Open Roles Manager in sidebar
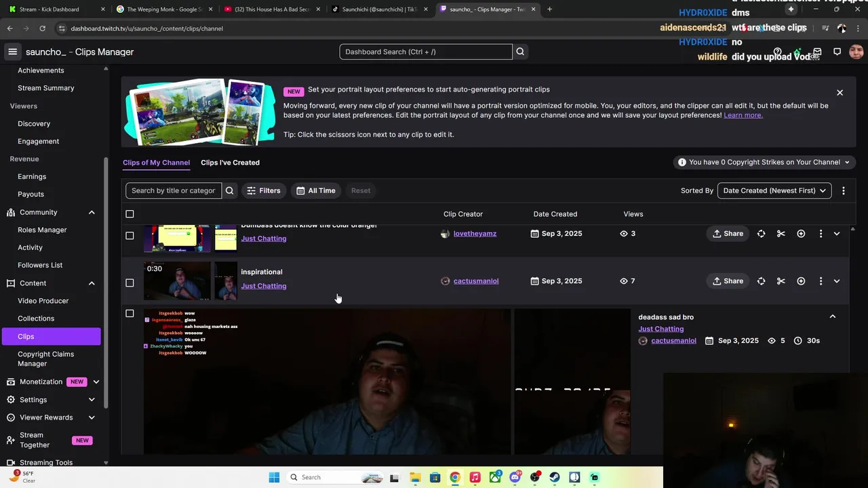Image resolution: width=868 pixels, height=488 pixels. [x=42, y=230]
